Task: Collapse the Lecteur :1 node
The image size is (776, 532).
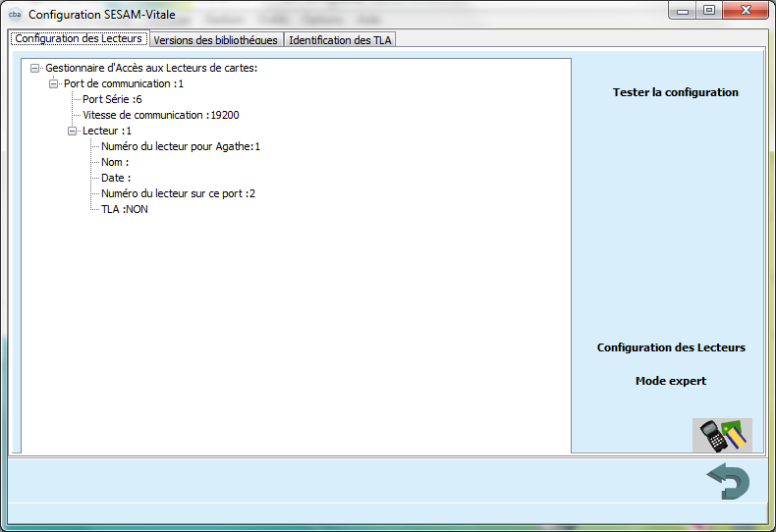Action: pyautogui.click(x=73, y=131)
